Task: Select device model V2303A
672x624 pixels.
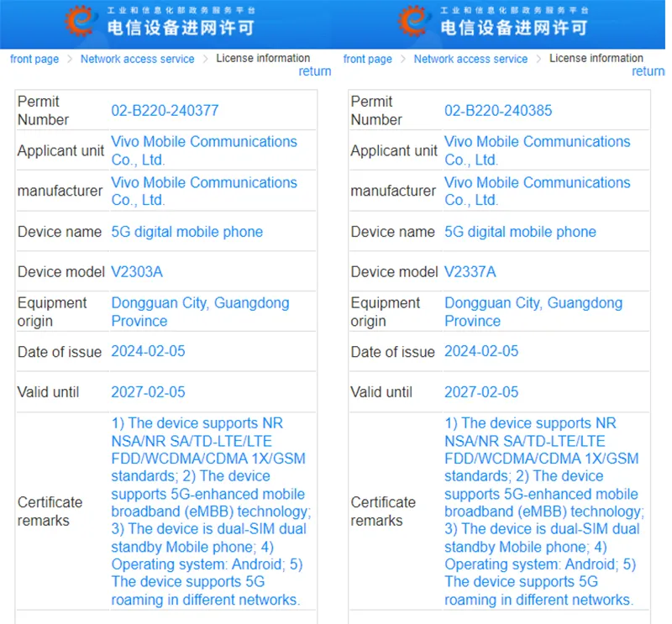Action: coord(137,272)
